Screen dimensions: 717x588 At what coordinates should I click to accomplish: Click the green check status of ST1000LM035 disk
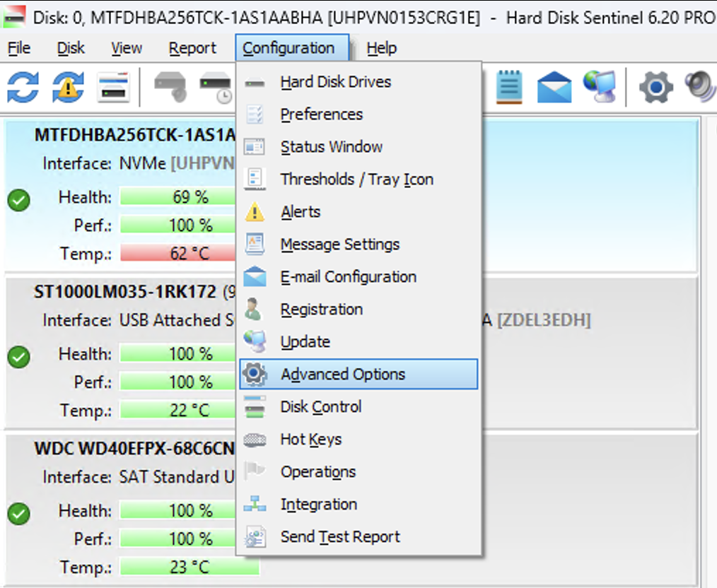[x=19, y=357]
